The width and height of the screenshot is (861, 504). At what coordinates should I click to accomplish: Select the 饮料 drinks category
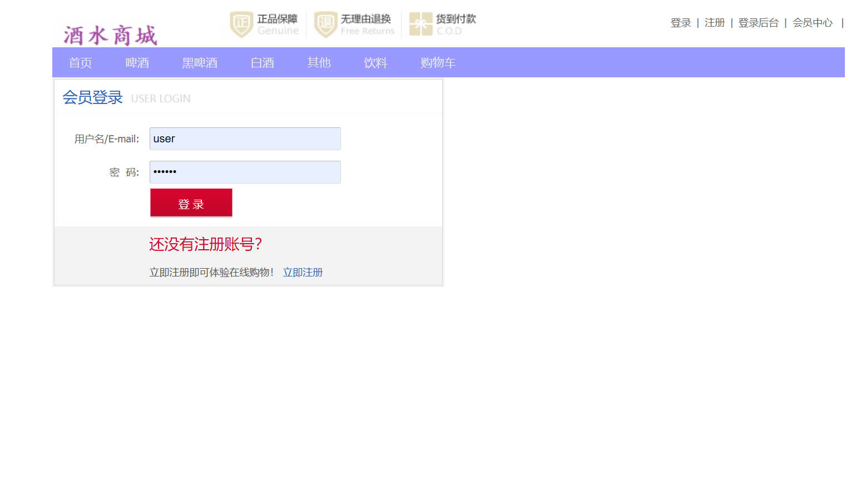tap(375, 62)
